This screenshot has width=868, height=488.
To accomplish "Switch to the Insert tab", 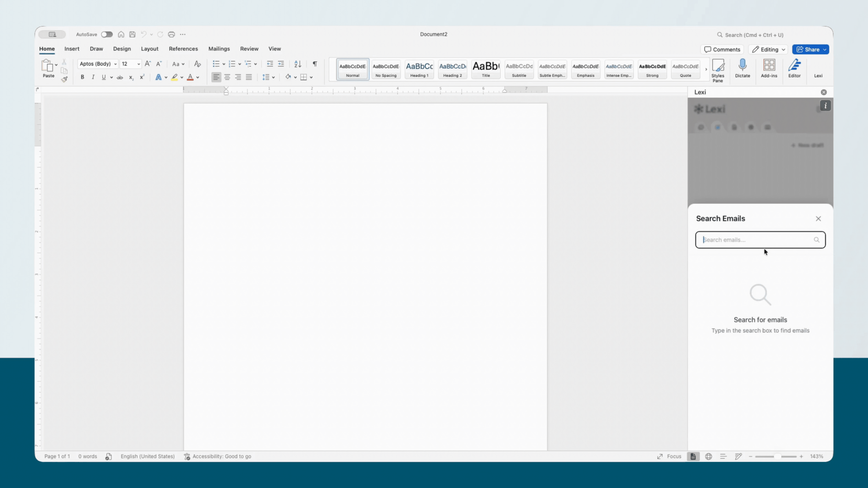I will click(x=72, y=49).
